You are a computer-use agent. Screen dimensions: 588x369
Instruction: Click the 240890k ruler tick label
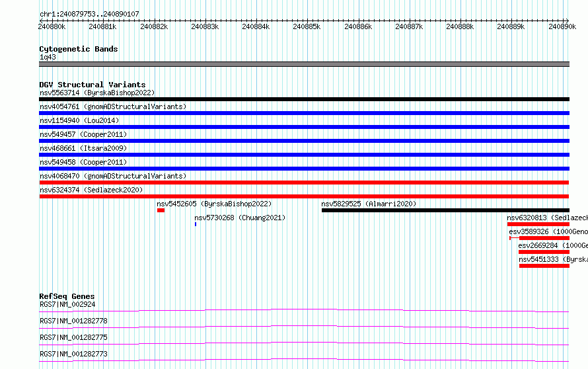click(562, 26)
